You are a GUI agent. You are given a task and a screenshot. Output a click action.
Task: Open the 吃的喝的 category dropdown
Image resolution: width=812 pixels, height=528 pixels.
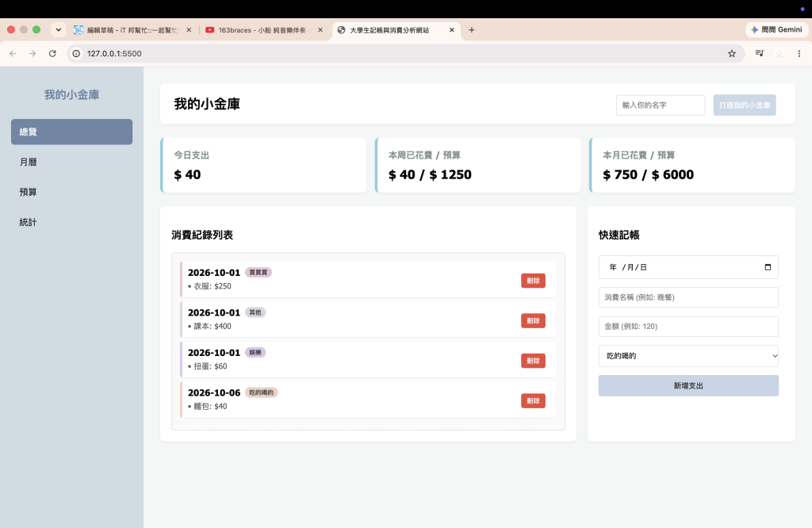(x=688, y=356)
